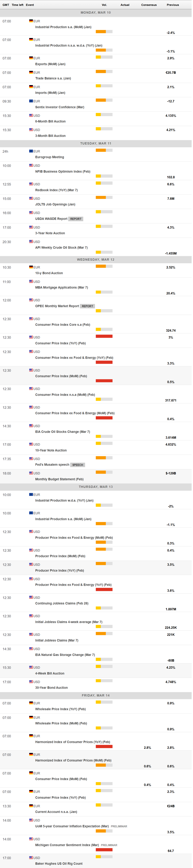
Task: Click the US flag for Baker Hughes Rig Count
Action: [31, 858]
